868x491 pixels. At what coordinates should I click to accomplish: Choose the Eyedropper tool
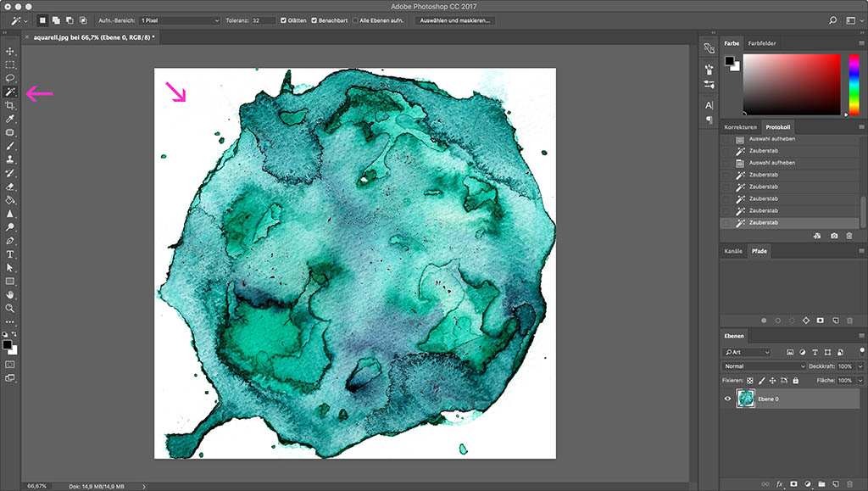point(10,119)
